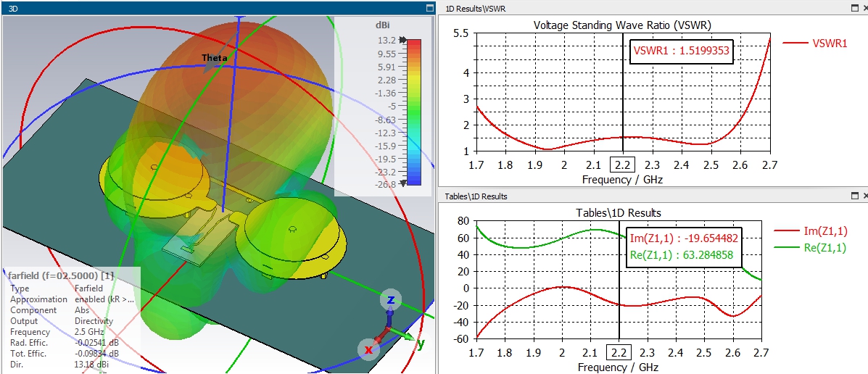This screenshot has height=374, width=868.
Task: Click the VSWR1 marker value box
Action: coord(682,51)
